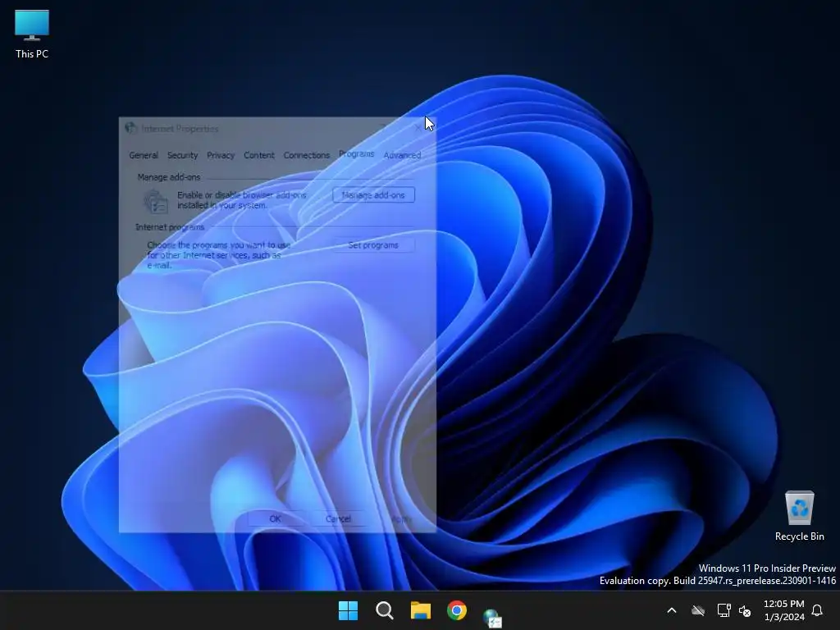Open the network status tray icon
Image resolution: width=840 pixels, height=630 pixels.
(x=724, y=610)
